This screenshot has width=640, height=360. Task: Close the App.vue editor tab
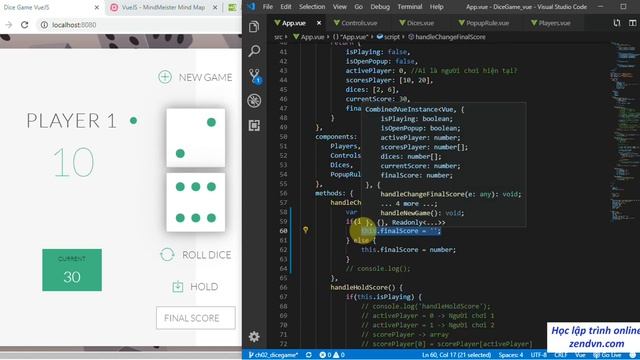click(x=319, y=23)
